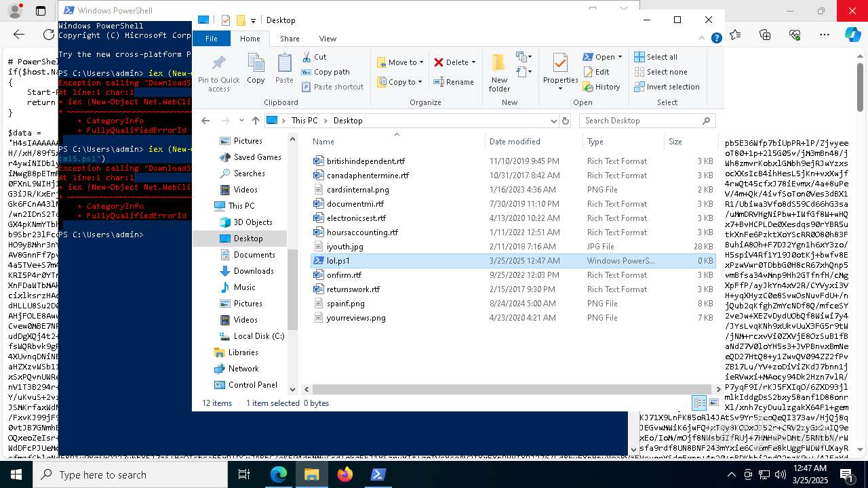Open Firefox from the taskbar
Viewport: 868px width, 488px height.
pos(345,474)
